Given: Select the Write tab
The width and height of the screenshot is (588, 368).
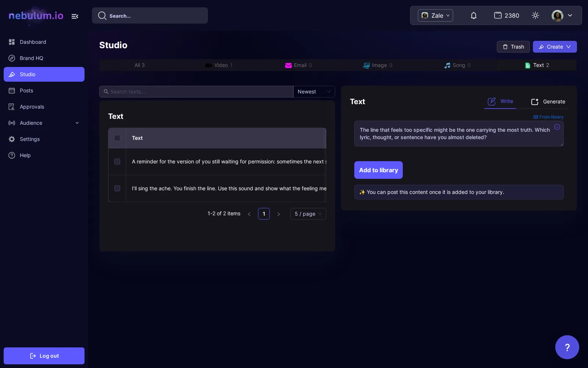Looking at the screenshot, I should click(500, 101).
